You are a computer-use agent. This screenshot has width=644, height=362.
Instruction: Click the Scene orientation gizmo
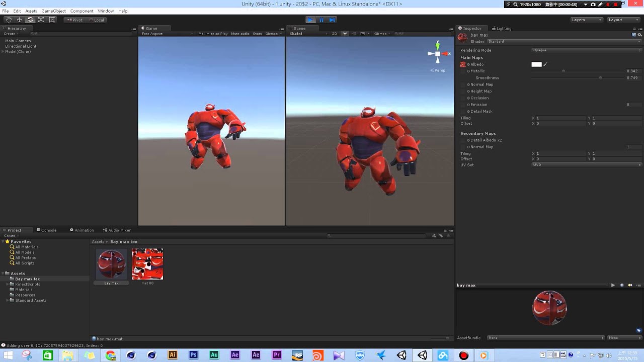tap(438, 53)
